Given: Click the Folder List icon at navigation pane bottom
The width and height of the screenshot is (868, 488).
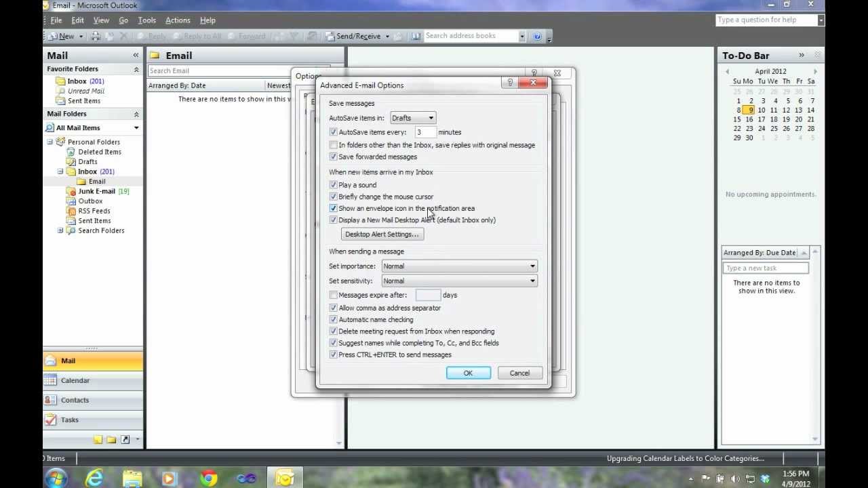Looking at the screenshot, I should (112, 439).
